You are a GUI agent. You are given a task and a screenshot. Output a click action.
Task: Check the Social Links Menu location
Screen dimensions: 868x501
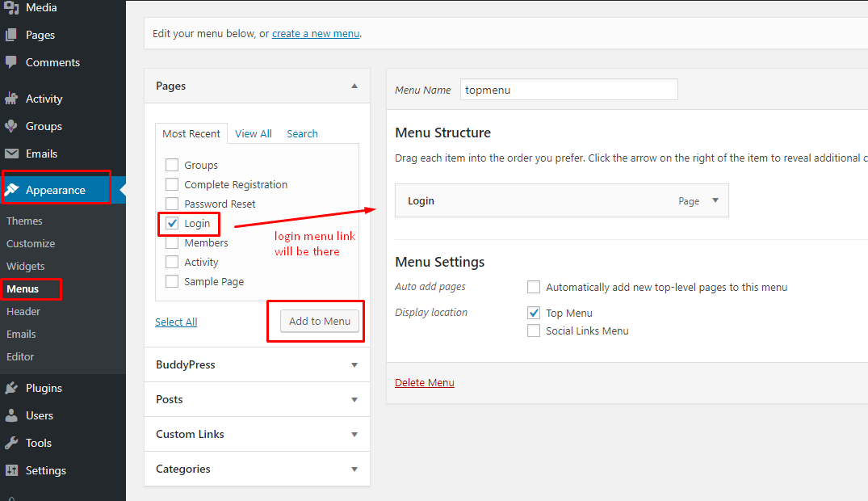pos(534,330)
